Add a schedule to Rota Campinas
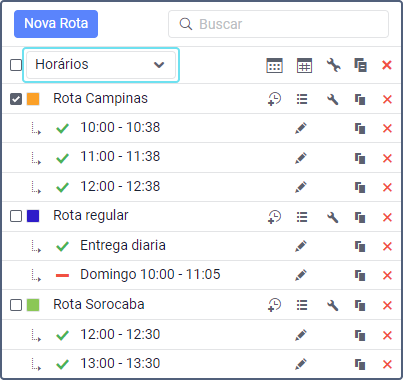403x380 pixels. click(x=274, y=99)
